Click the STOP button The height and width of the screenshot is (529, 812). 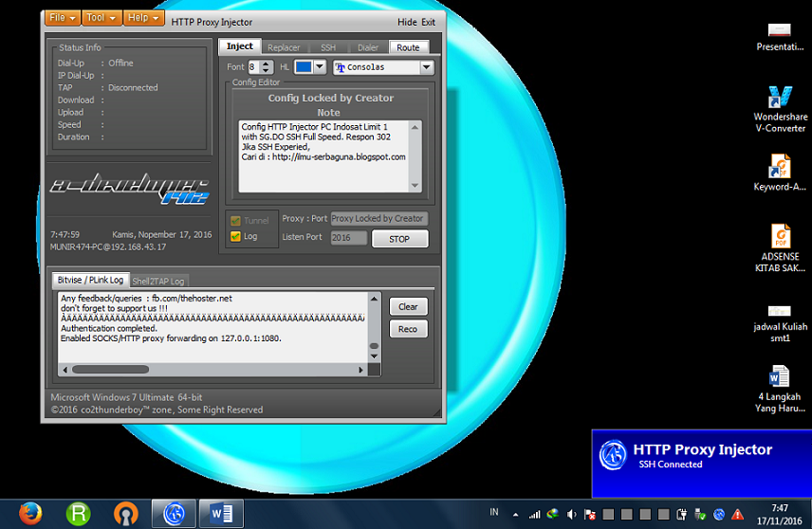pyautogui.click(x=399, y=239)
